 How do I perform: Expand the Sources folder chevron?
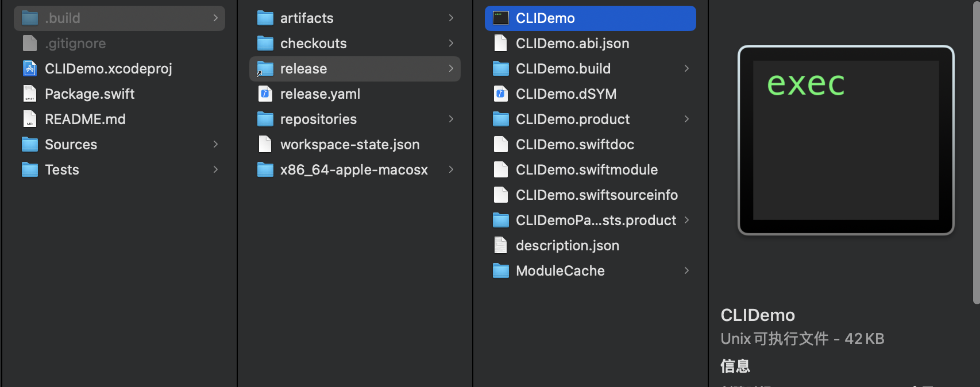[215, 145]
